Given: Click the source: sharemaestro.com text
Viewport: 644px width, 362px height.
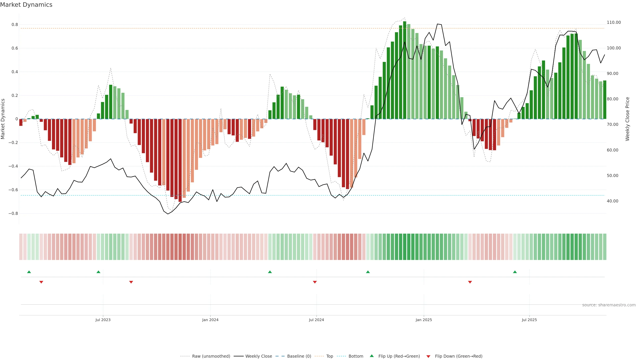Looking at the screenshot, I should point(609,305).
